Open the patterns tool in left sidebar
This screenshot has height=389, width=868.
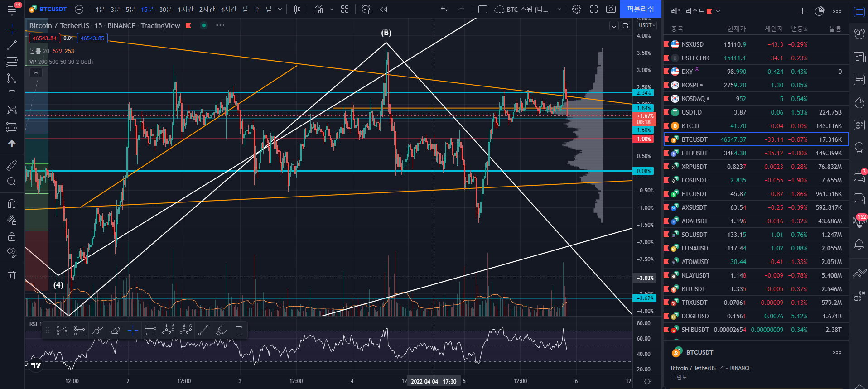coord(12,110)
